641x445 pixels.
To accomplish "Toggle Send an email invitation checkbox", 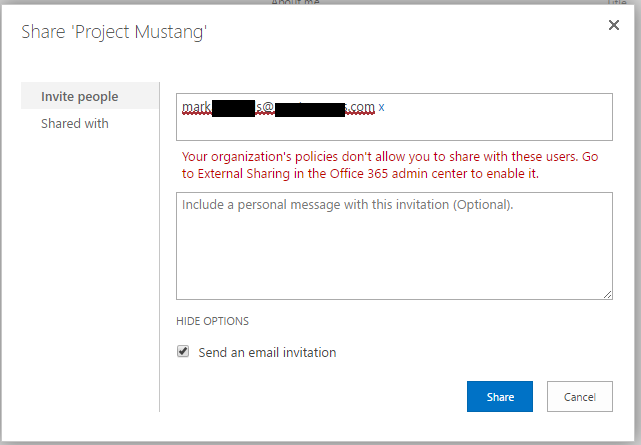I will tap(183, 352).
